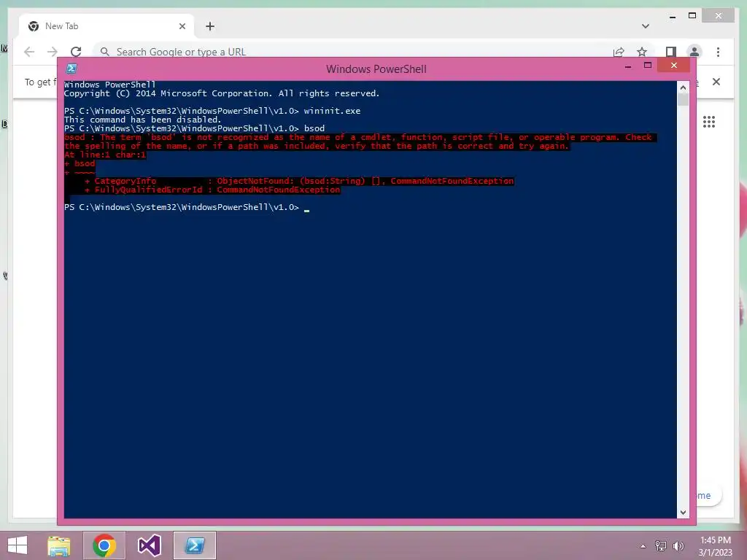Click the wininit.exe command text

[x=332, y=111]
